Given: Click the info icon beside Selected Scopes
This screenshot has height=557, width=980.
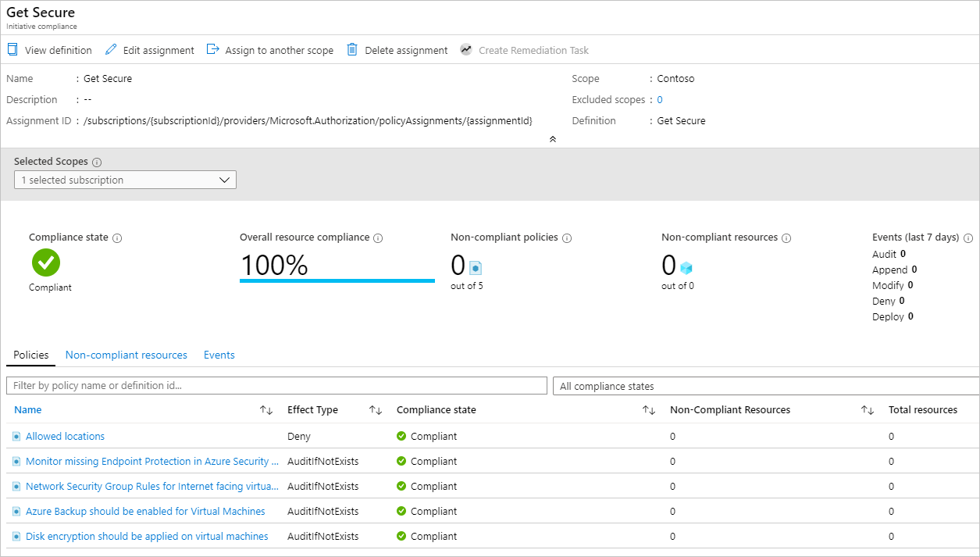Looking at the screenshot, I should click(x=96, y=161).
